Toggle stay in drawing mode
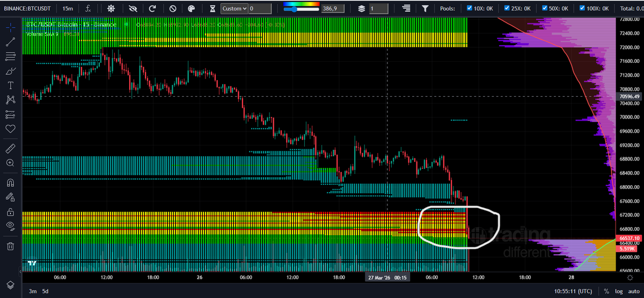 tap(10, 197)
